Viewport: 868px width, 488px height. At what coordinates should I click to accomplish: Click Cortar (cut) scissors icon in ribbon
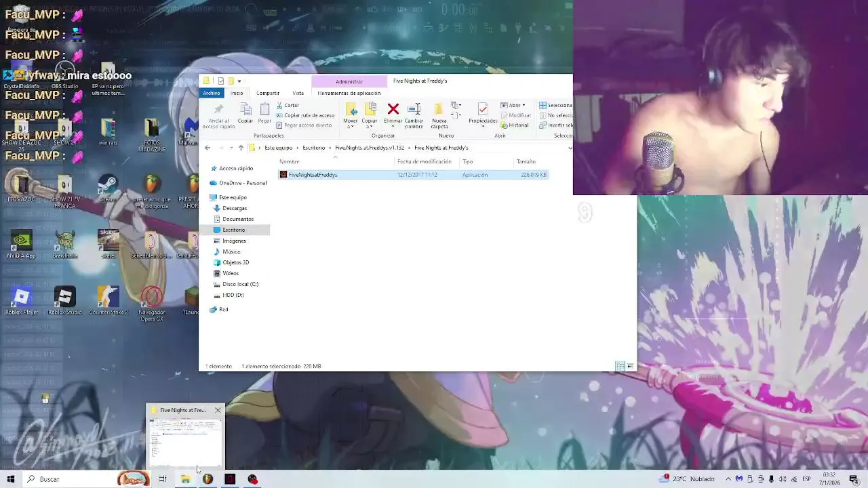click(x=279, y=105)
